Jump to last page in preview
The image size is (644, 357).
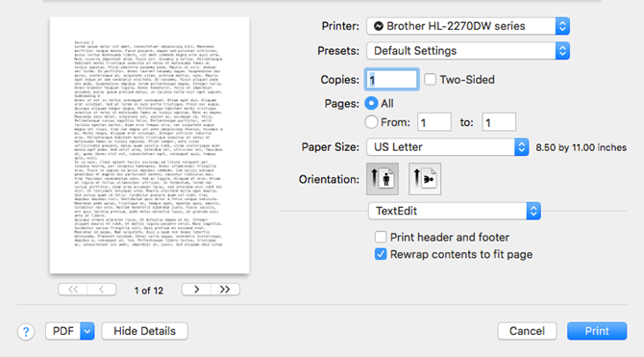click(225, 290)
